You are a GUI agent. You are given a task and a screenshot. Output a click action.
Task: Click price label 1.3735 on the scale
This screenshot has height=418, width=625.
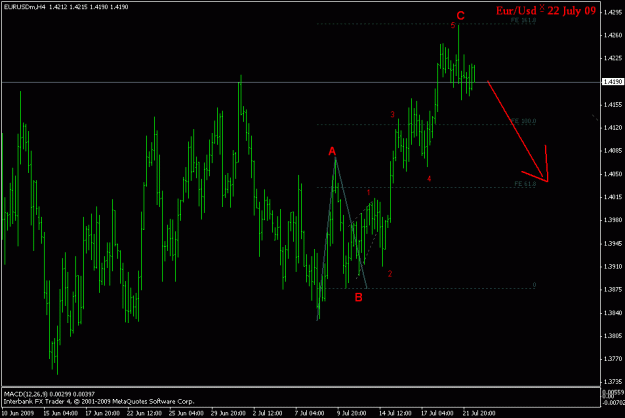click(x=613, y=382)
